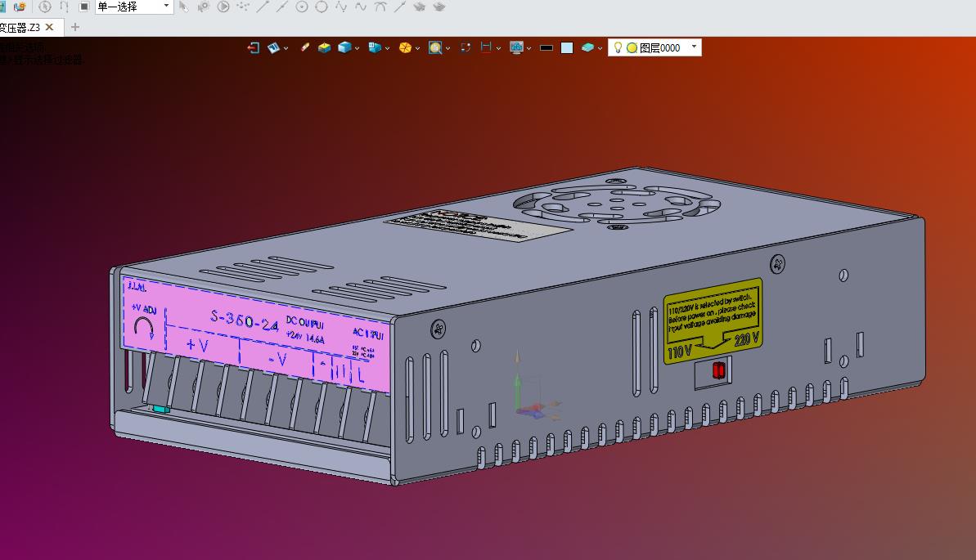The width and height of the screenshot is (976, 560).
Task: Click the blue standard view orientation icon
Action: pyautogui.click(x=375, y=48)
